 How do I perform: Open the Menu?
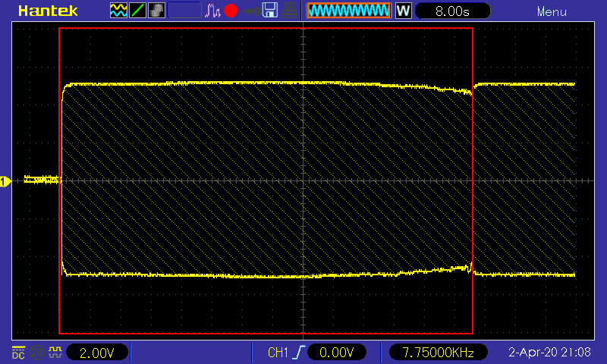tap(552, 11)
